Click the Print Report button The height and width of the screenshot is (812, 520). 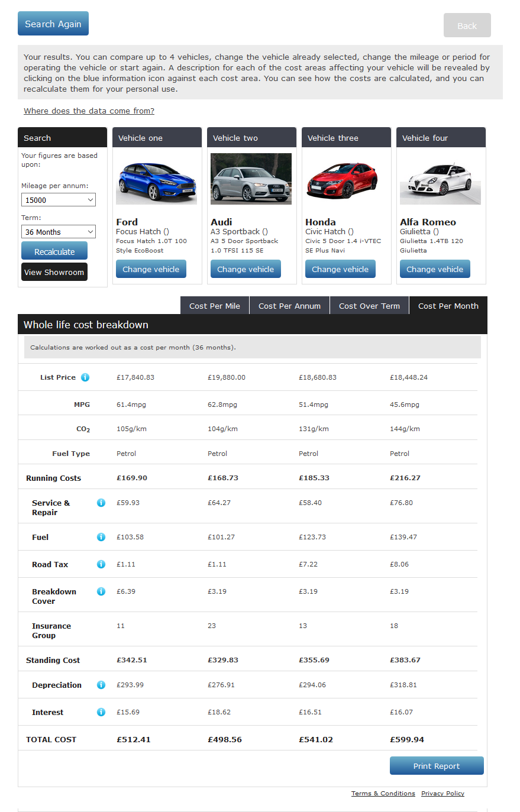[437, 766]
